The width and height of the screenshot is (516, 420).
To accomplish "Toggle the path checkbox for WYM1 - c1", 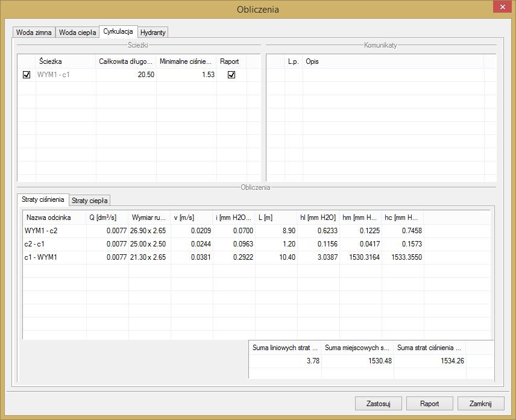I will point(27,75).
